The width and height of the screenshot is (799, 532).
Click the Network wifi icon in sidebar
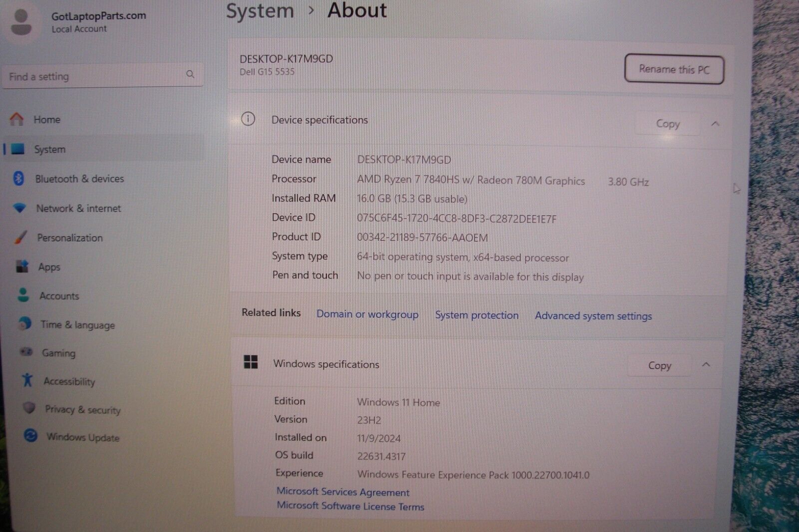pos(19,208)
